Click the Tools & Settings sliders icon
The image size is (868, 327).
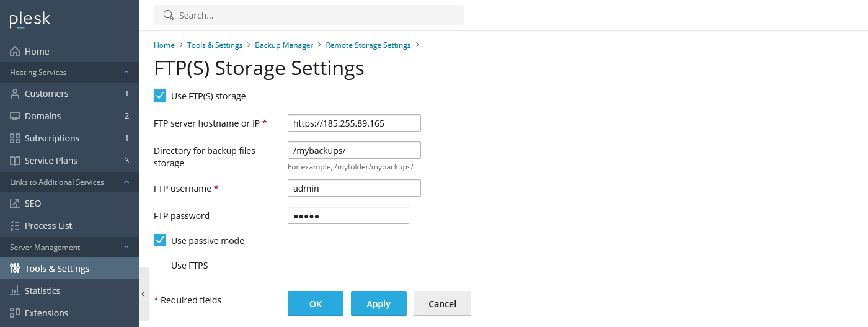[x=15, y=269]
